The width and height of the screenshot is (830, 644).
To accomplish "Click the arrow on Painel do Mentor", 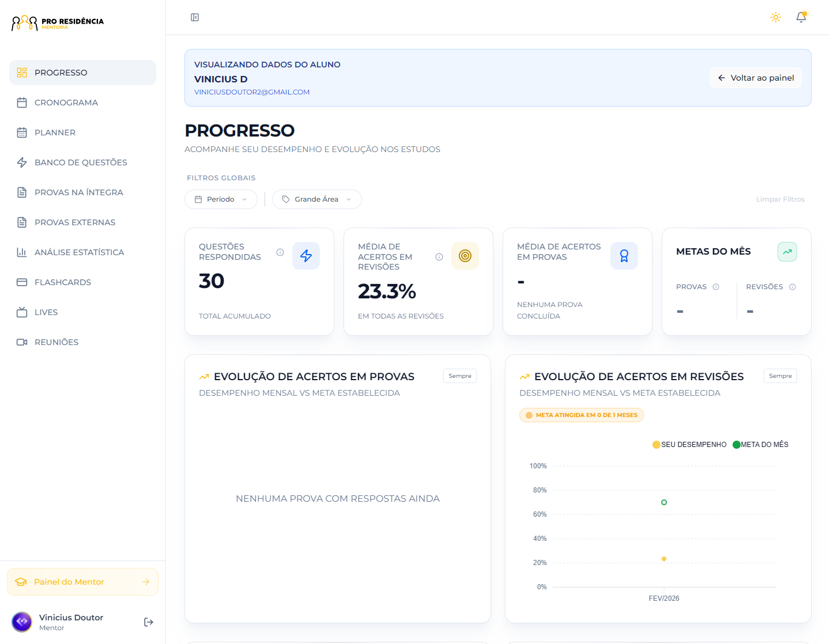I will tap(146, 582).
